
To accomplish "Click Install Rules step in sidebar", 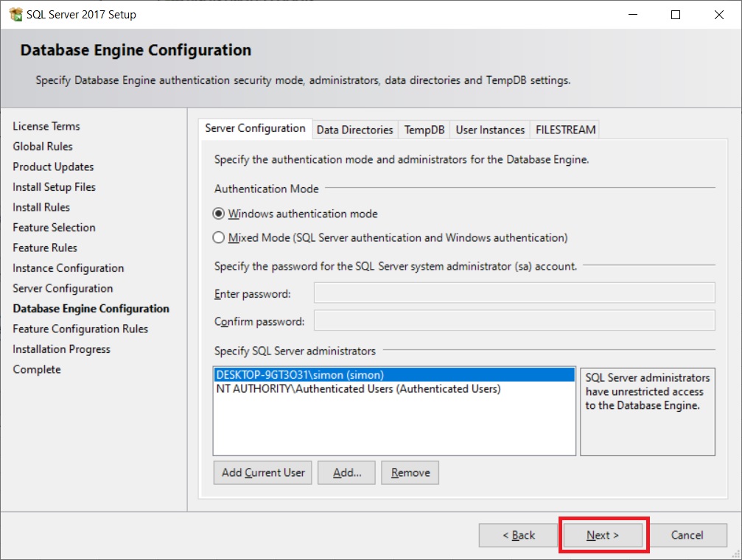I will pyautogui.click(x=41, y=207).
